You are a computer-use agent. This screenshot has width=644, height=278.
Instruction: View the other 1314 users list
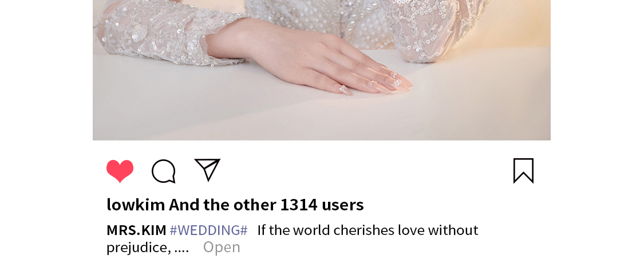[x=266, y=205]
